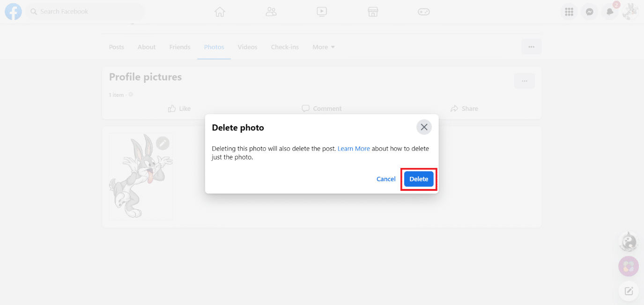Switch to the Videos tab
The image size is (644, 305).
click(x=247, y=47)
